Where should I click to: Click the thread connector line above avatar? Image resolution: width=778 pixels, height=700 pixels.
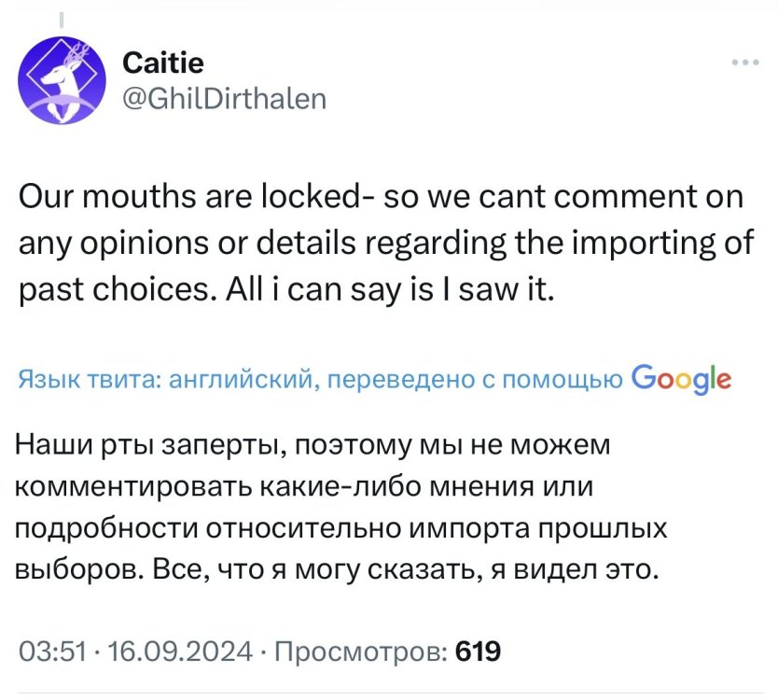tap(62, 20)
